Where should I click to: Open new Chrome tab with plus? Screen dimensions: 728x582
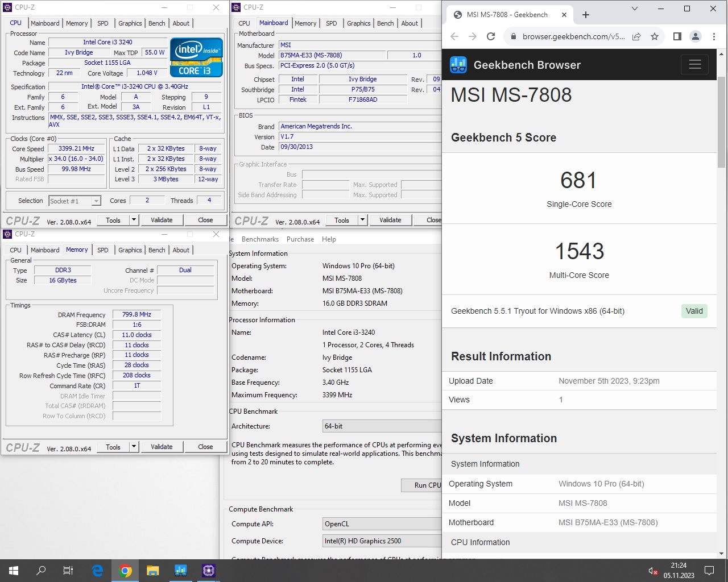click(x=586, y=15)
